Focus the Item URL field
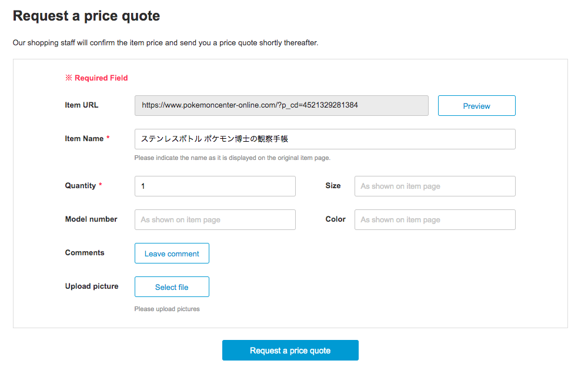 (x=281, y=105)
